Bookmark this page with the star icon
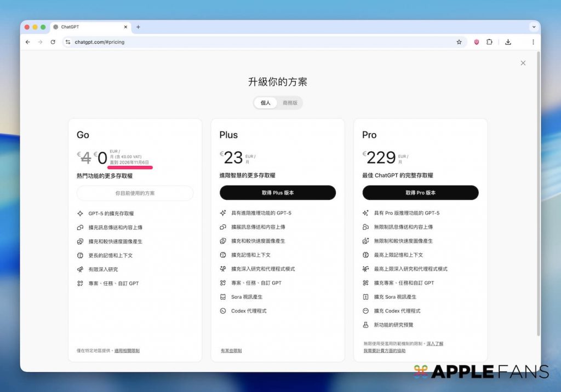Viewport: 561px width, 392px height. (x=459, y=42)
